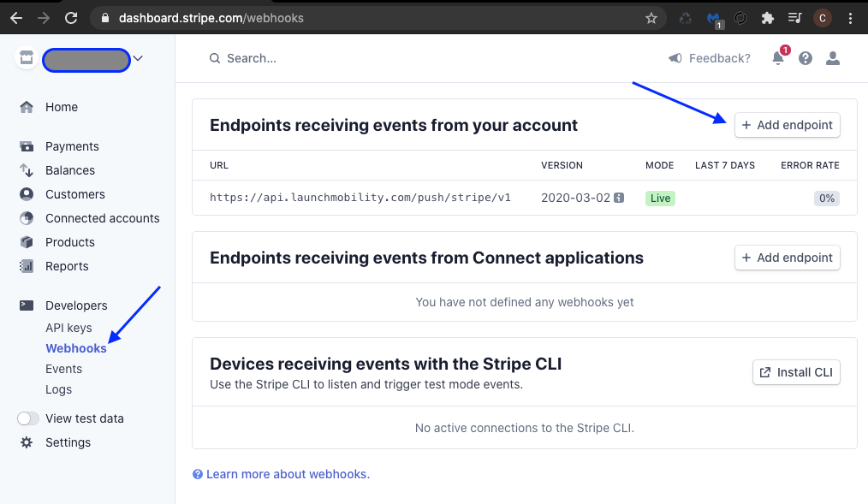Click the Payments icon in sidebar
Screen dimensions: 868x504
point(26,146)
